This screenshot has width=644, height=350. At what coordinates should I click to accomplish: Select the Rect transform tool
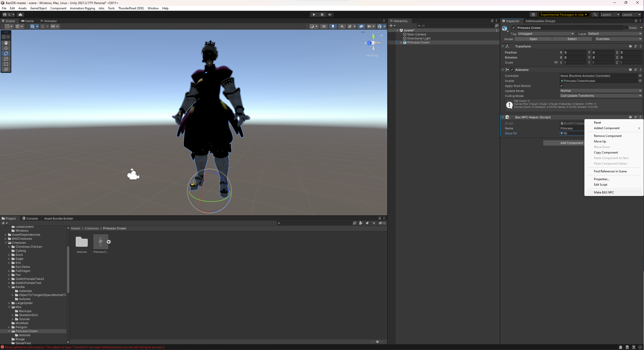(6, 64)
